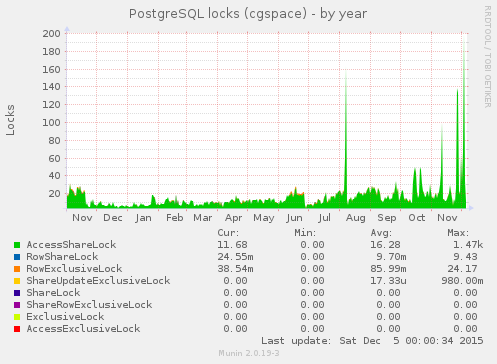Image resolution: width=497 pixels, height=364 pixels.
Task: Click the October double-peak in graph
Action: pos(418,187)
